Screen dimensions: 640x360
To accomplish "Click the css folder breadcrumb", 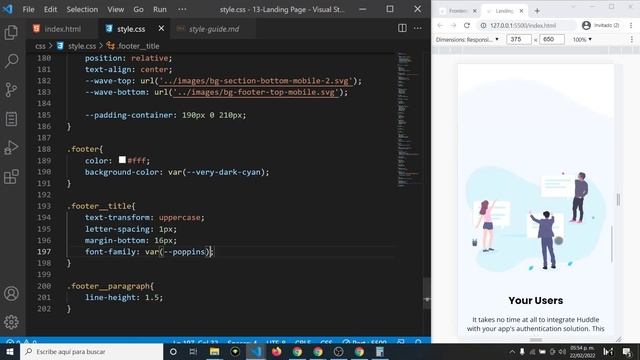I will click(40, 46).
